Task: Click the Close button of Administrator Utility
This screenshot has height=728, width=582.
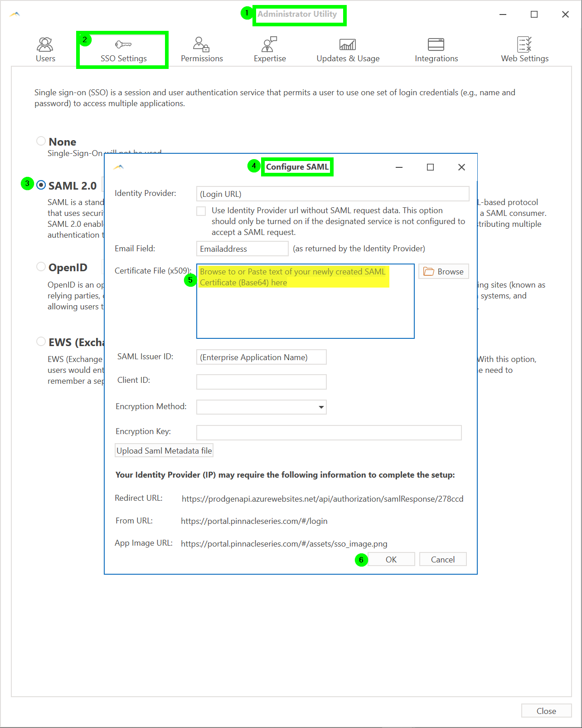Action: [x=546, y=711]
